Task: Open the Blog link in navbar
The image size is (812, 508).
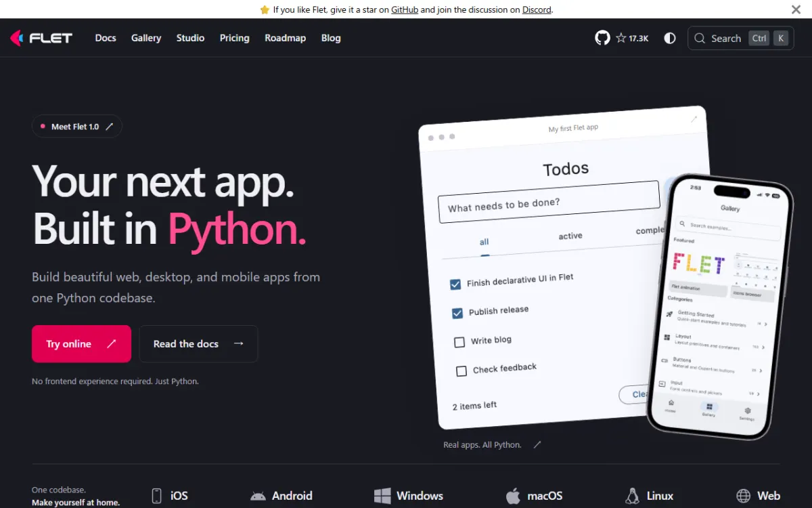Action: tap(331, 38)
